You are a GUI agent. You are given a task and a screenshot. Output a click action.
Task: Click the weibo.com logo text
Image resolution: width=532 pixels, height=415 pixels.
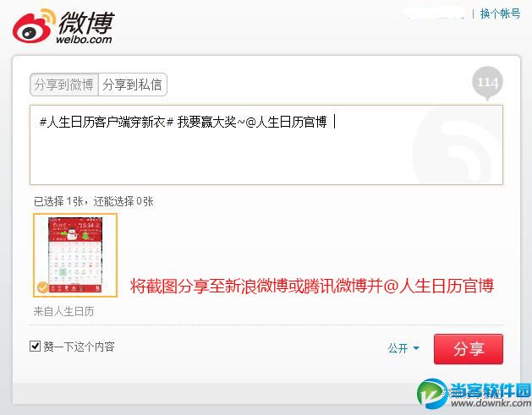coord(84,40)
